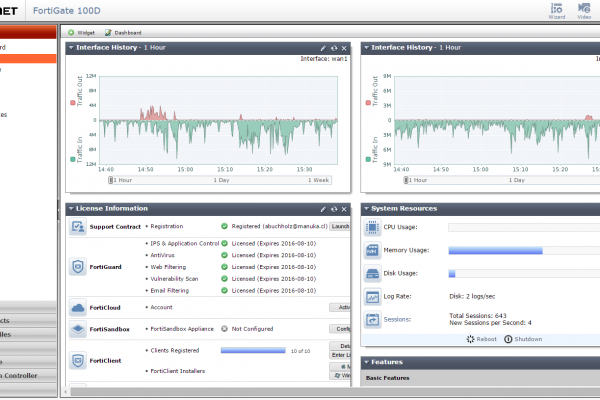600x400 pixels.
Task: Refresh the wan1 Interface History widget
Action: click(x=334, y=48)
